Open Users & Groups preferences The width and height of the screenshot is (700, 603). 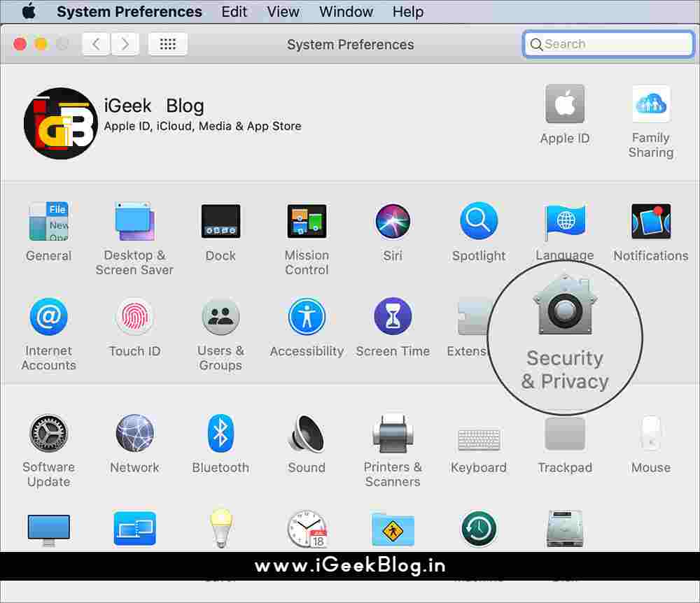pyautogui.click(x=220, y=334)
